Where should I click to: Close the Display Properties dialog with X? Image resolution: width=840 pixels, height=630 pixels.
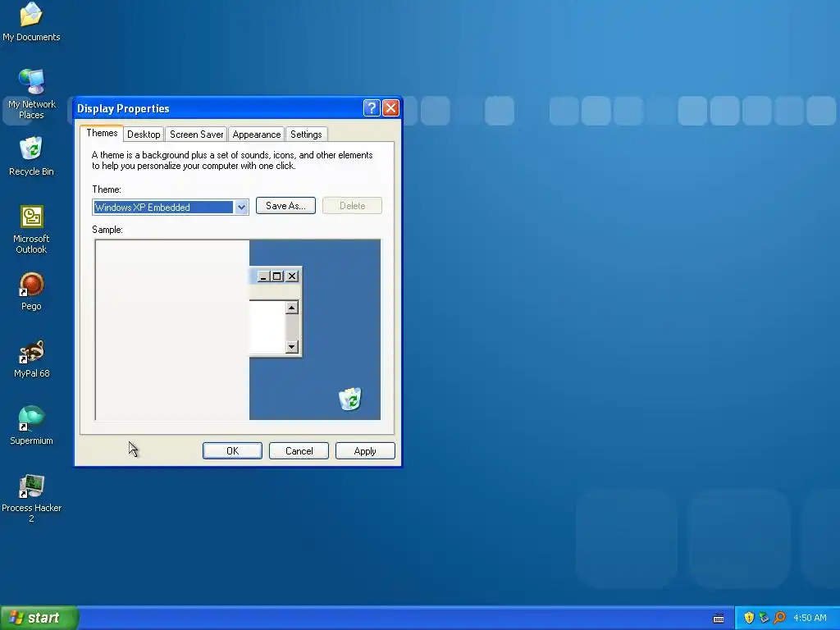[391, 108]
